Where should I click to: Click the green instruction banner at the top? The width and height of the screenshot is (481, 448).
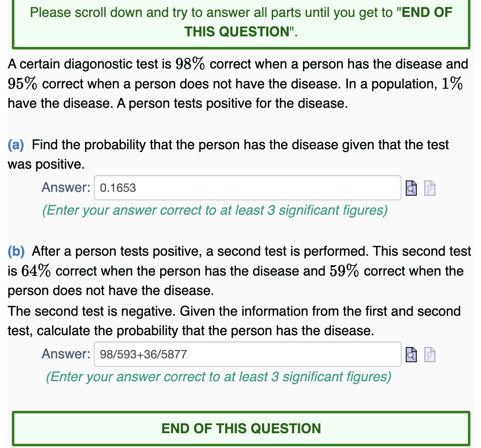[240, 22]
